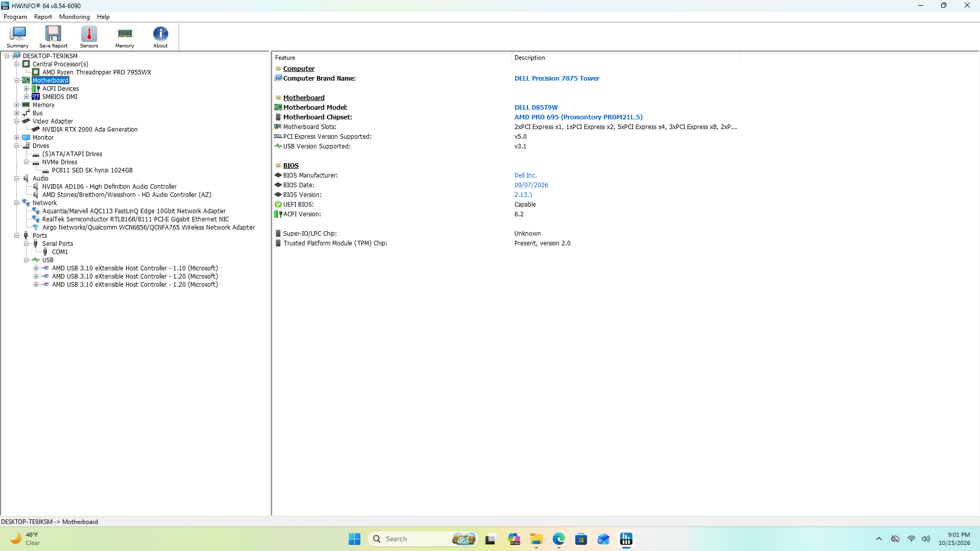Expand the Bus tree node
Image resolution: width=980 pixels, height=551 pixels.
16,113
